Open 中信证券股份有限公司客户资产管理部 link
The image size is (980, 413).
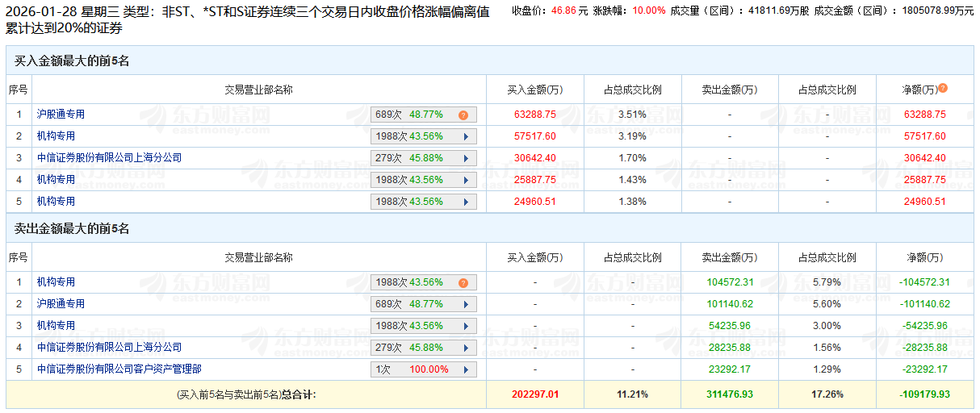(x=119, y=369)
